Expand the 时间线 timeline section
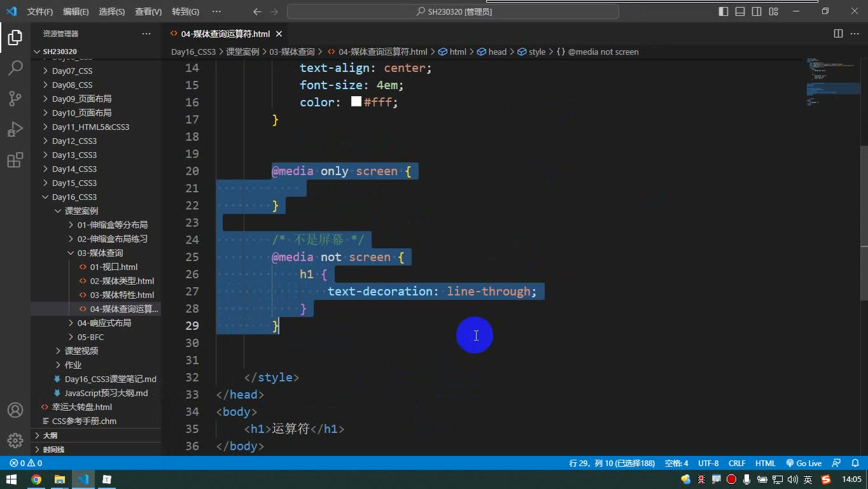The width and height of the screenshot is (868, 489). [95, 450]
